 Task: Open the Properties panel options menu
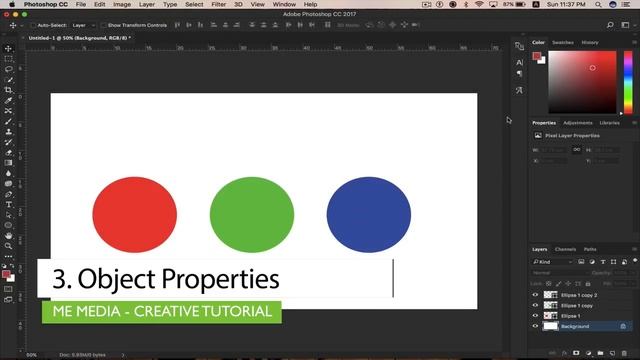pos(634,123)
